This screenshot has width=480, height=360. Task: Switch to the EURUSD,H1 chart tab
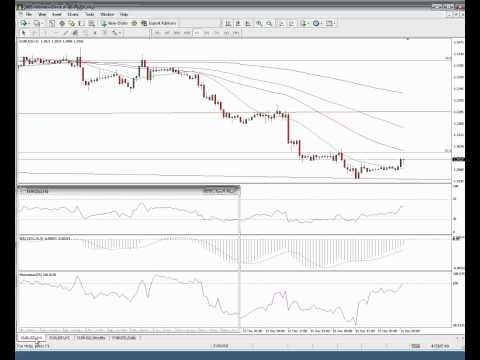tap(32, 338)
